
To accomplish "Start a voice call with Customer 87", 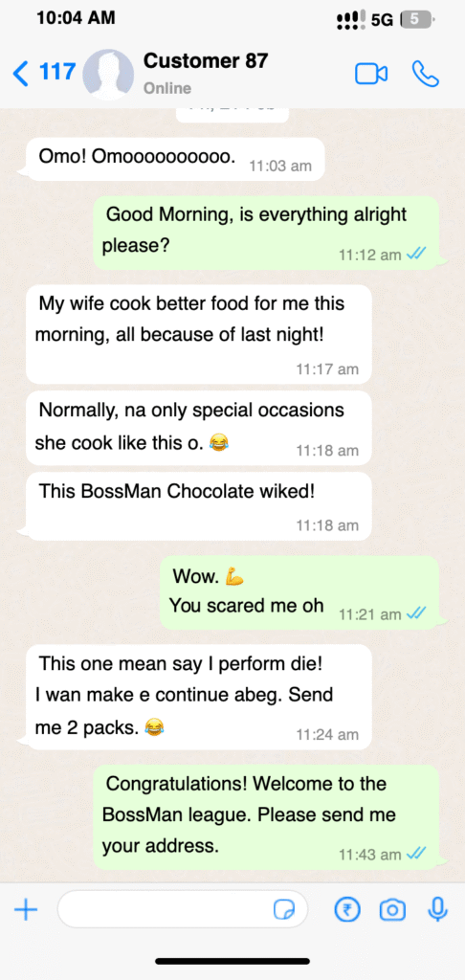I will click(426, 74).
